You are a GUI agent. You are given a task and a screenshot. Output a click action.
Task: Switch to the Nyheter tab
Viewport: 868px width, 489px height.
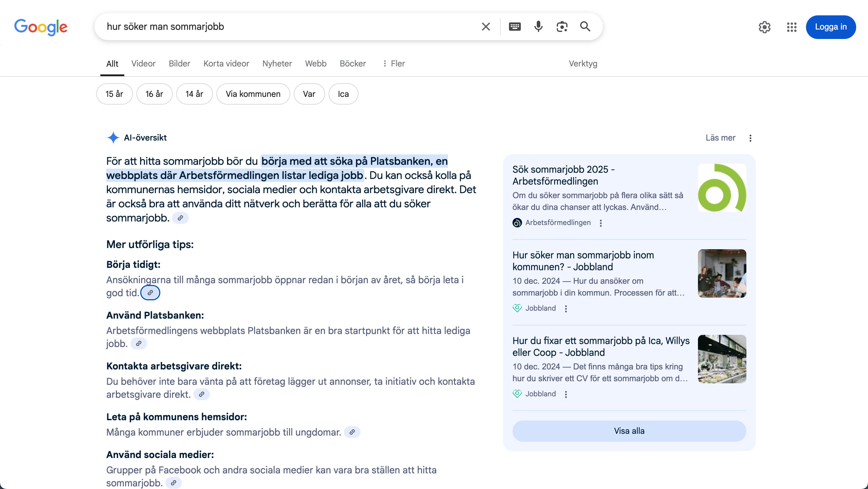(x=277, y=64)
